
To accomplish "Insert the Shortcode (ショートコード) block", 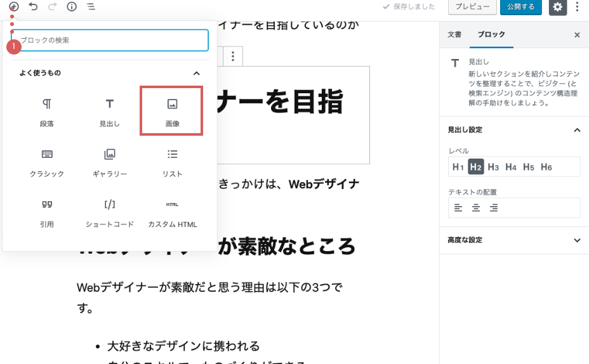I will [x=109, y=211].
